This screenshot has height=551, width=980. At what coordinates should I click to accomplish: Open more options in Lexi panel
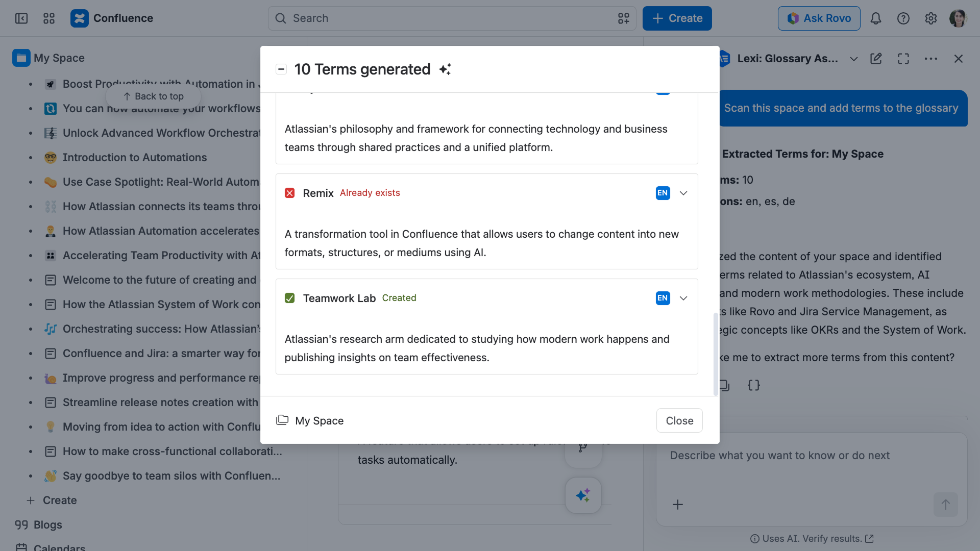pyautogui.click(x=931, y=59)
